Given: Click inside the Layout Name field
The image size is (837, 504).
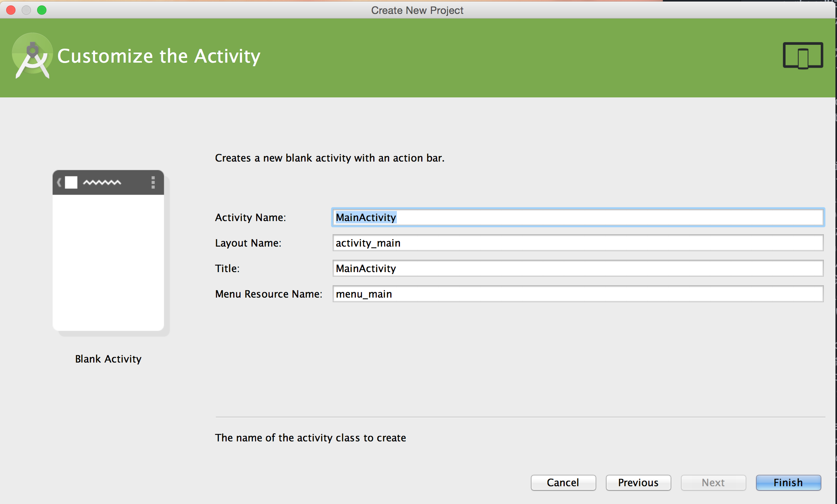Looking at the screenshot, I should click(x=578, y=243).
